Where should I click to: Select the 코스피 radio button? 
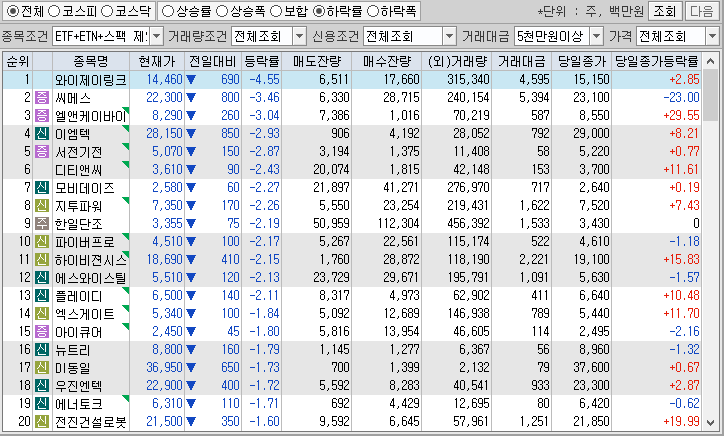coord(54,11)
